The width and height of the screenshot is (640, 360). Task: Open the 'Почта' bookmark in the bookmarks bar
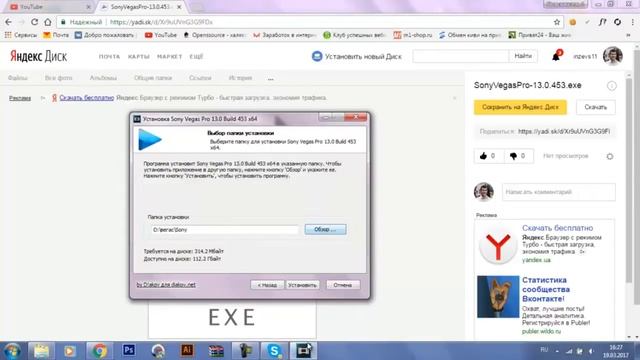pyautogui.click(x=56, y=35)
